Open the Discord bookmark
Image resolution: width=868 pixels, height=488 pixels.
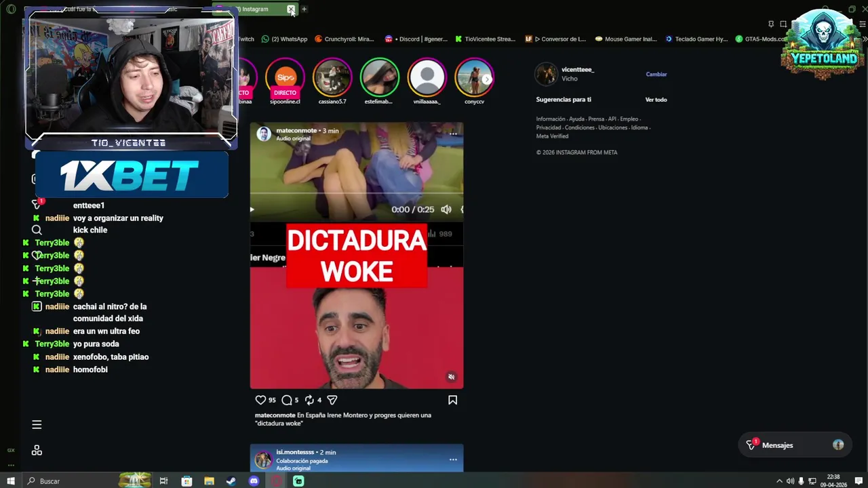click(416, 39)
